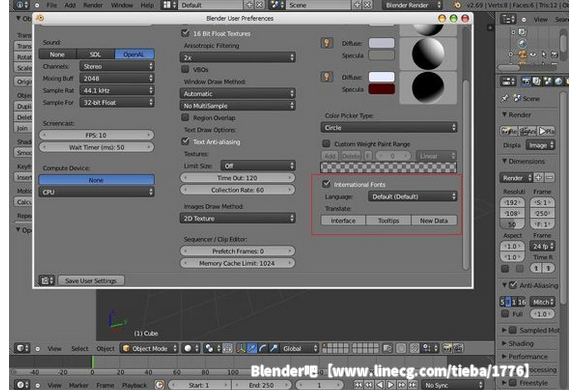The width and height of the screenshot is (569, 390).
Task: Click the dark red Specular color swatch
Action: click(x=381, y=89)
